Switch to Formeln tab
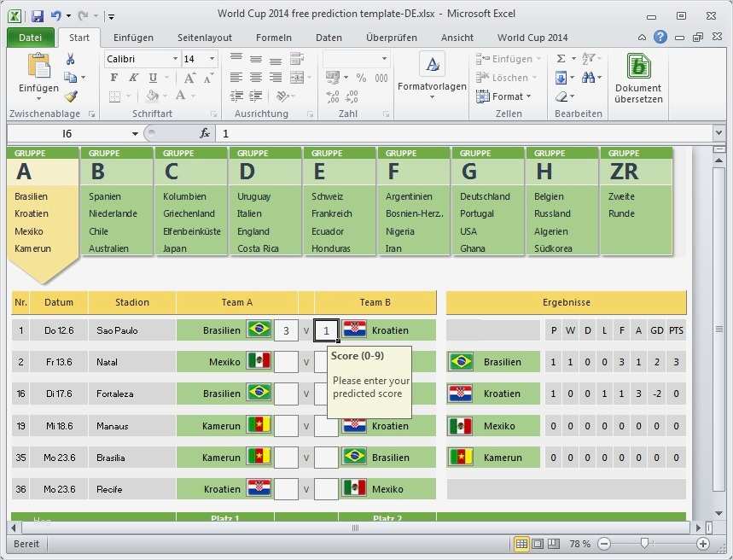 pyautogui.click(x=273, y=38)
